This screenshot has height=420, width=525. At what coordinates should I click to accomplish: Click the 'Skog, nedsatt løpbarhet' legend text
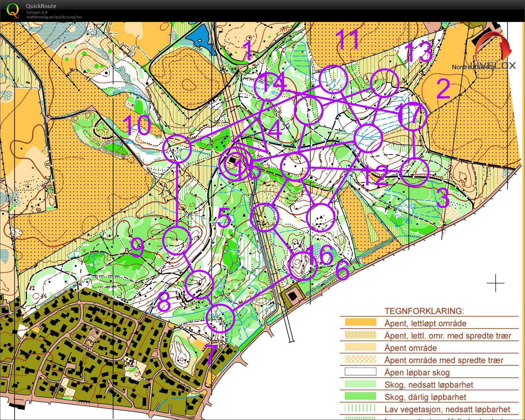[x=428, y=385]
